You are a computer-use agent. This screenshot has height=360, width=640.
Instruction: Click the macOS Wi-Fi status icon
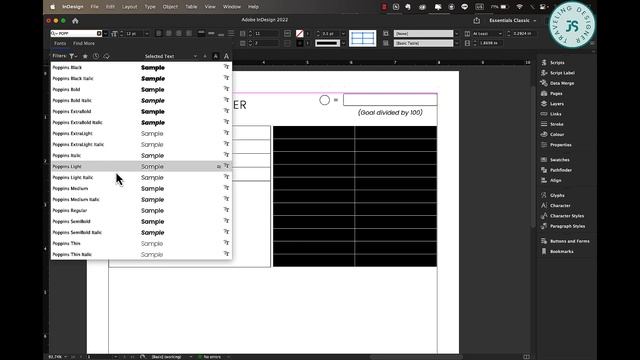519,7
